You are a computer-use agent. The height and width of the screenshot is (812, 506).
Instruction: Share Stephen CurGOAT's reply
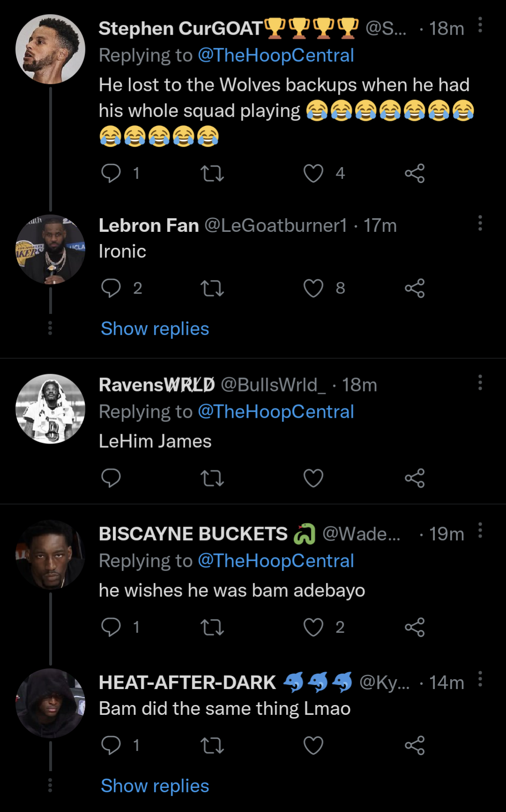(x=415, y=173)
